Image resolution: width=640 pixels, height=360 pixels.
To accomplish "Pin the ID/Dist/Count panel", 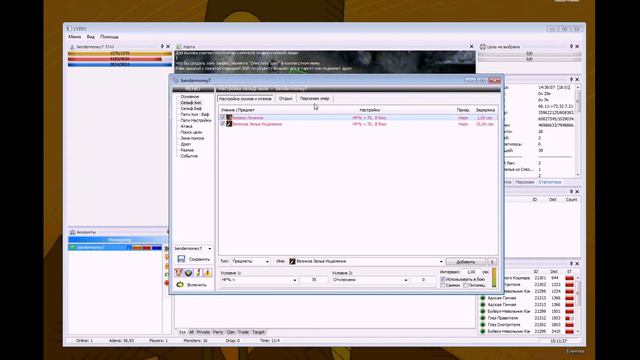I will click(571, 191).
